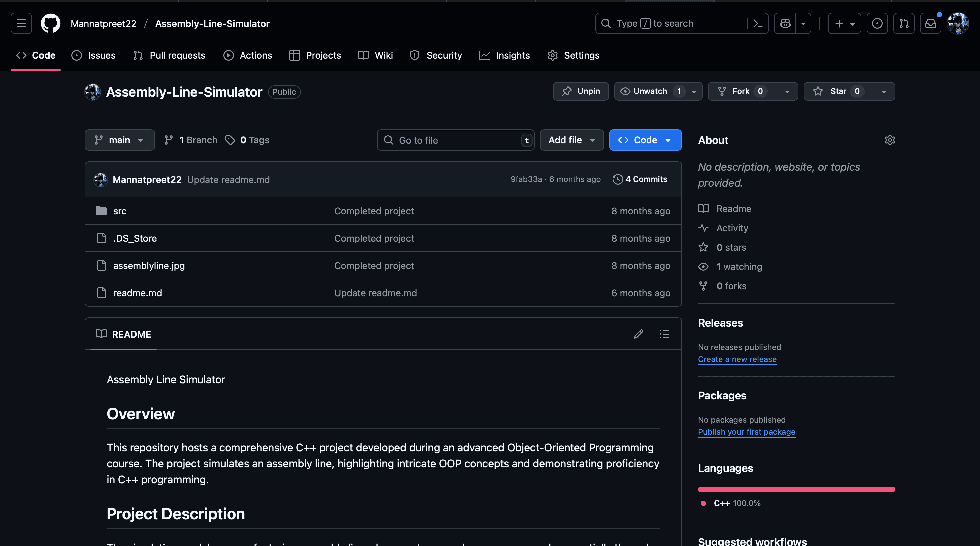
Task: Click Create a new release
Action: tap(737, 359)
